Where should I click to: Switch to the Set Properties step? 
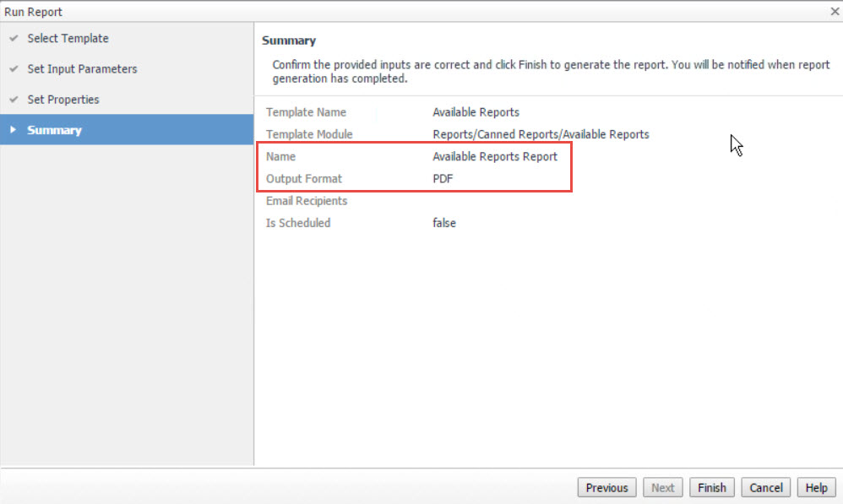63,100
